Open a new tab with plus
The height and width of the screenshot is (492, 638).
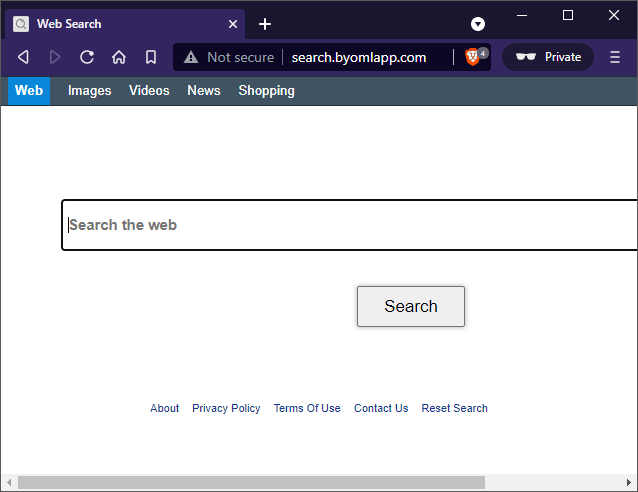tap(265, 24)
